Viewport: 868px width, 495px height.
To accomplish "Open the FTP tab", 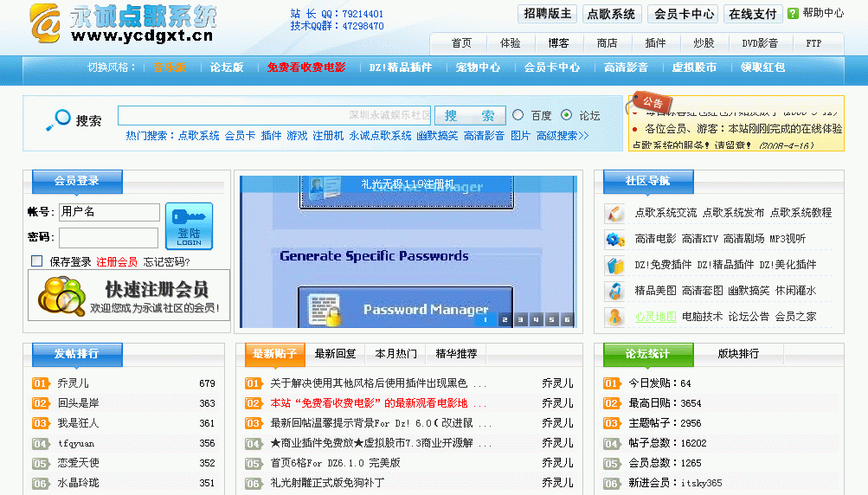I will 813,43.
